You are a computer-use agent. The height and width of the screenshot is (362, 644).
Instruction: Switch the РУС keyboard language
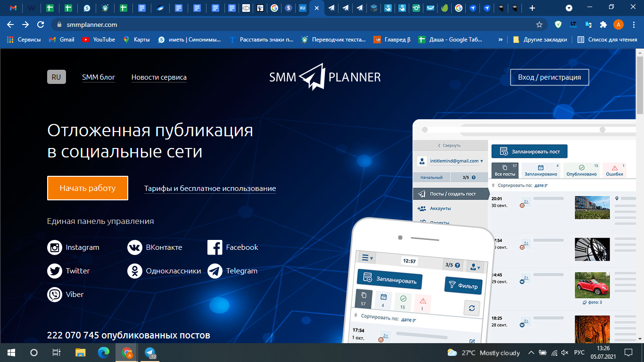[579, 353]
